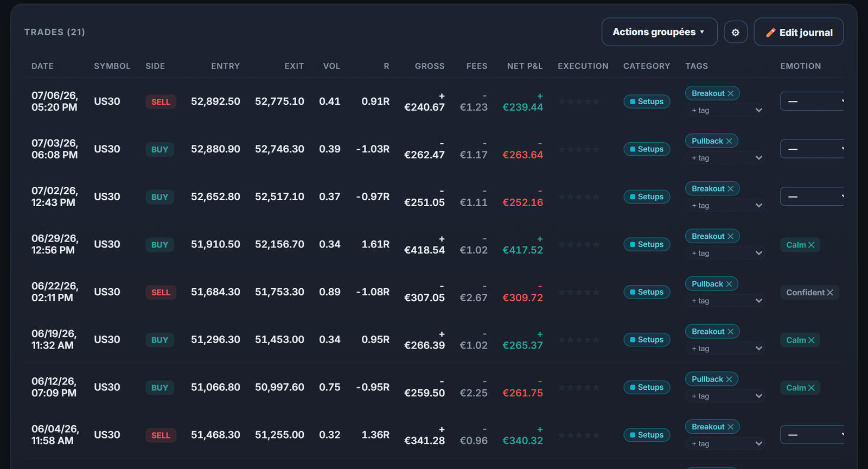The height and width of the screenshot is (469, 868).
Task: Click Edit journal button
Action: [x=799, y=32]
